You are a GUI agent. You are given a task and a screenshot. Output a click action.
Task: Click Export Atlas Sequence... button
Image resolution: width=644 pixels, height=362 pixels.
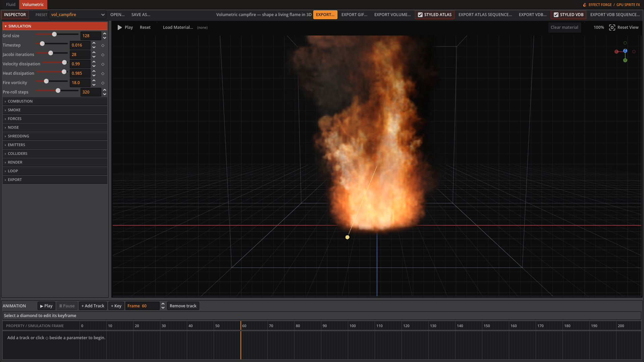485,15
